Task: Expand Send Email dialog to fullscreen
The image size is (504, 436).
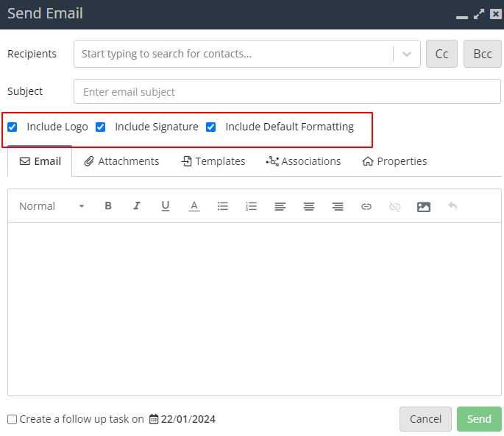Action: (x=479, y=14)
